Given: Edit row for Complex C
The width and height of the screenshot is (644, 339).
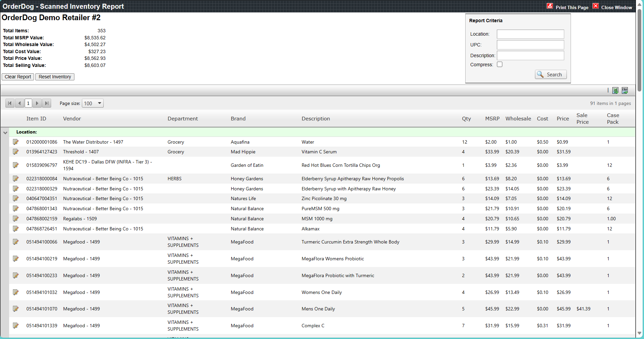Looking at the screenshot, I should pos(16,326).
